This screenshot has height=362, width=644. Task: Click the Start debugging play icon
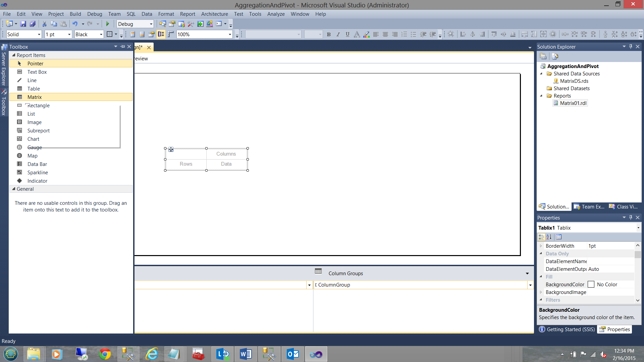click(108, 24)
